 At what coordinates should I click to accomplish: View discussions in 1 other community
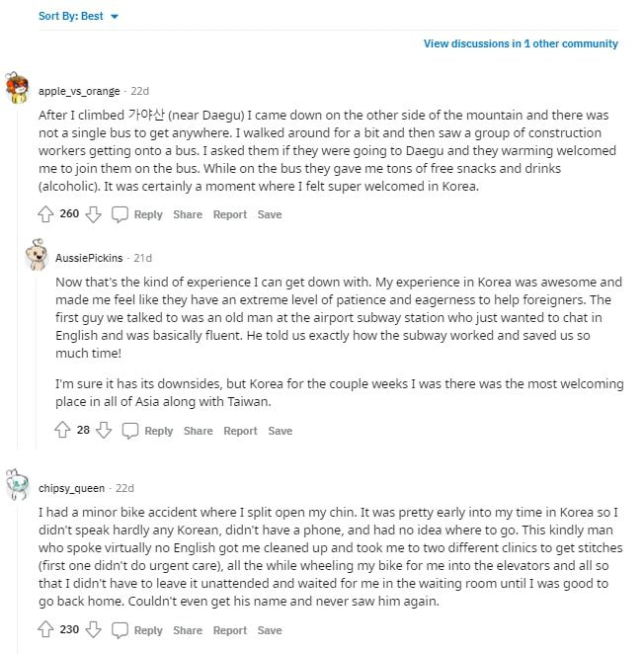click(521, 43)
